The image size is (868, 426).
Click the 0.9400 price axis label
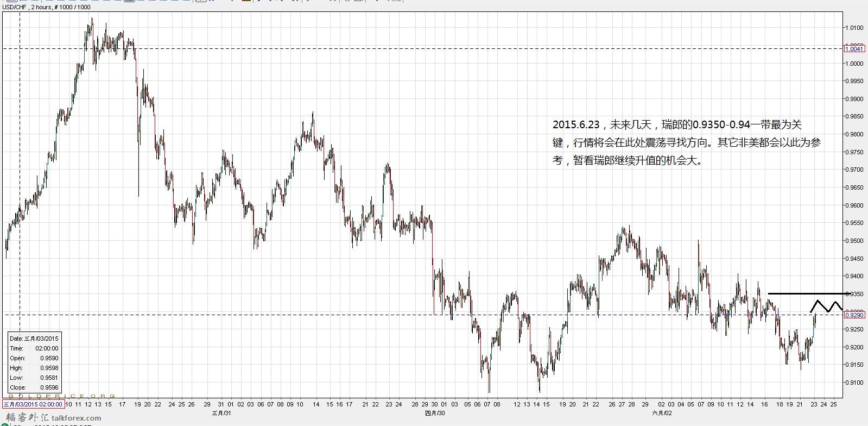[854, 276]
